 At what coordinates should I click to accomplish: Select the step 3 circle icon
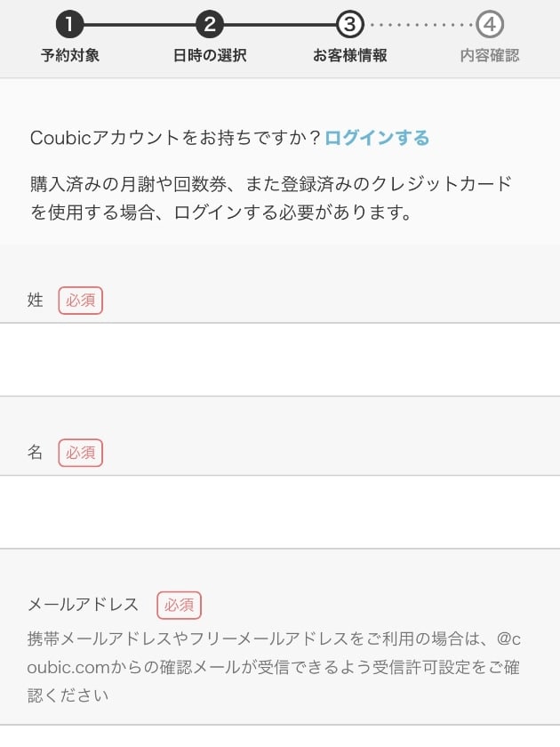pyautogui.click(x=349, y=24)
